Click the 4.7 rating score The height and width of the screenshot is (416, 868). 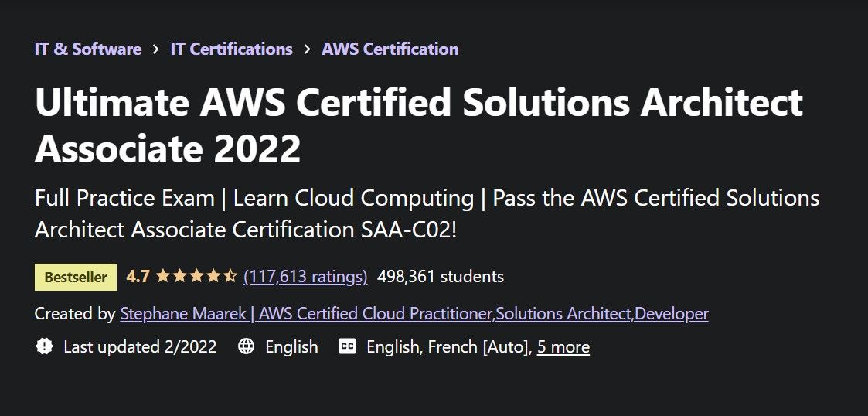tap(138, 277)
